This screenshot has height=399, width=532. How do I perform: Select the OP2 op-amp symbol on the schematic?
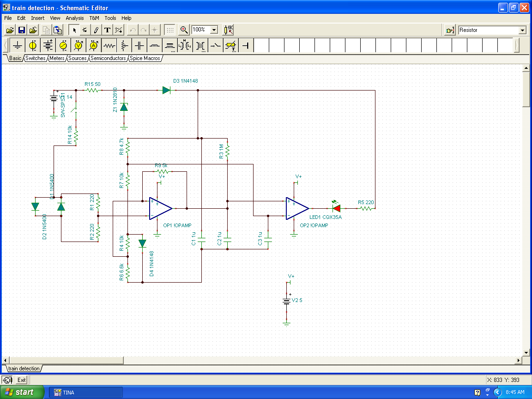(x=297, y=208)
